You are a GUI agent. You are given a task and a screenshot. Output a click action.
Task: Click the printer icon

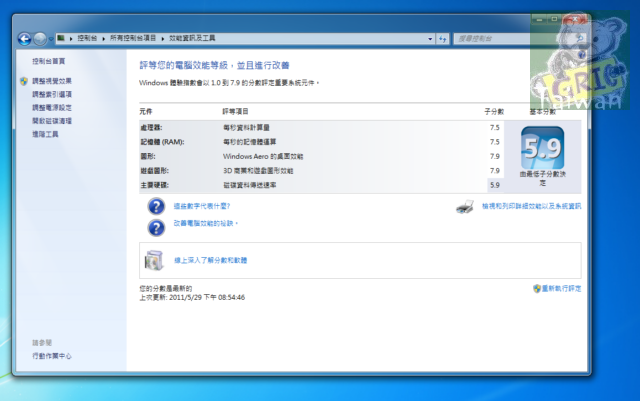(465, 207)
